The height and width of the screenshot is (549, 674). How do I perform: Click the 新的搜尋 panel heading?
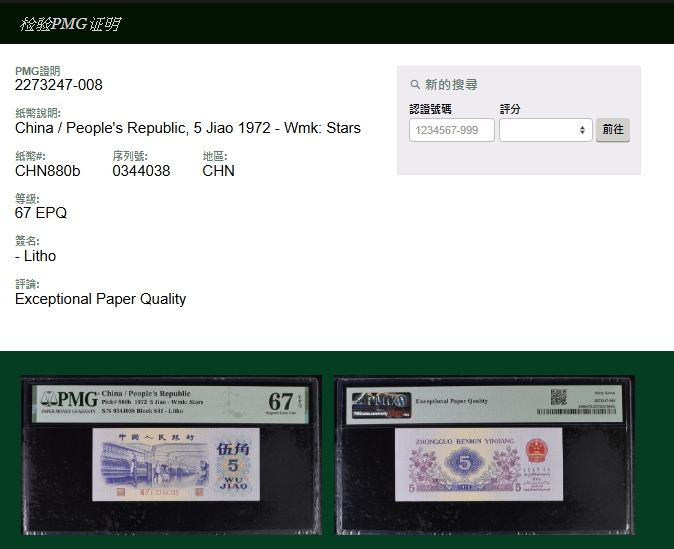[x=451, y=85]
